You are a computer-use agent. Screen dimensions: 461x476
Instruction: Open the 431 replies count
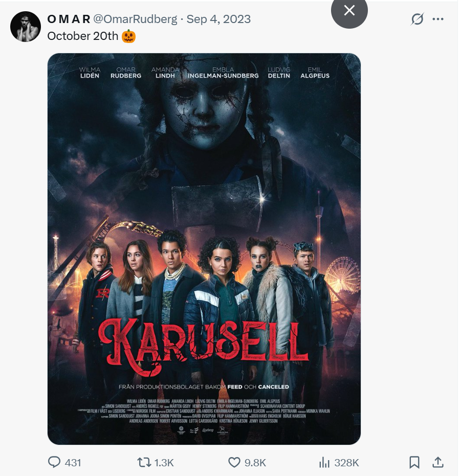click(73, 463)
